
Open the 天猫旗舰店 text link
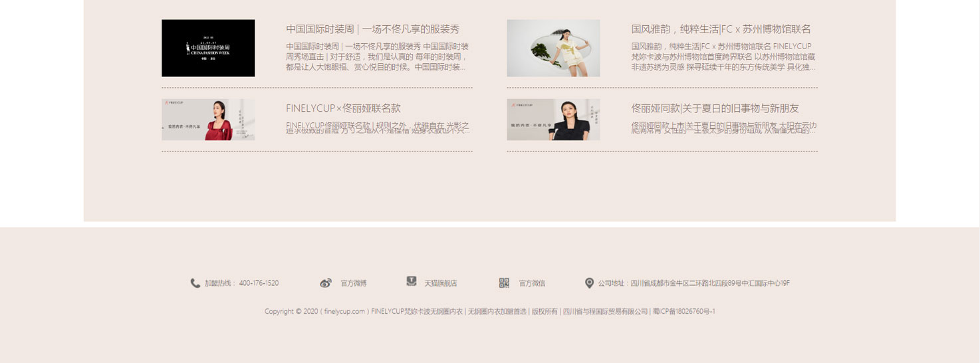point(440,283)
